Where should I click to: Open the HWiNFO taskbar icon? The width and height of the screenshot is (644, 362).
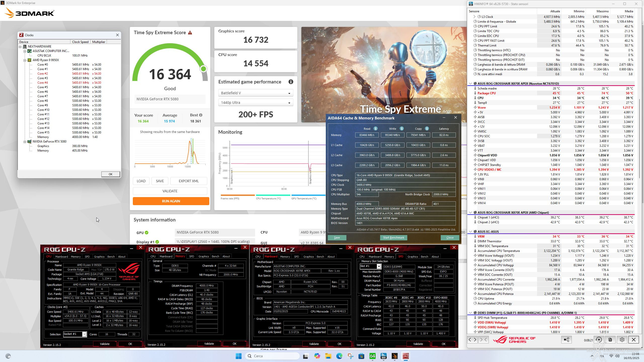pyautogui.click(x=383, y=356)
